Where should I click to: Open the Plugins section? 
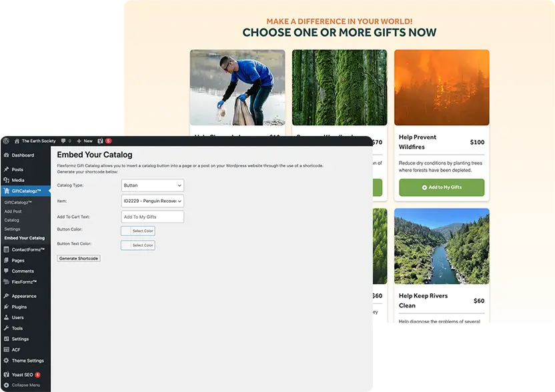point(19,307)
